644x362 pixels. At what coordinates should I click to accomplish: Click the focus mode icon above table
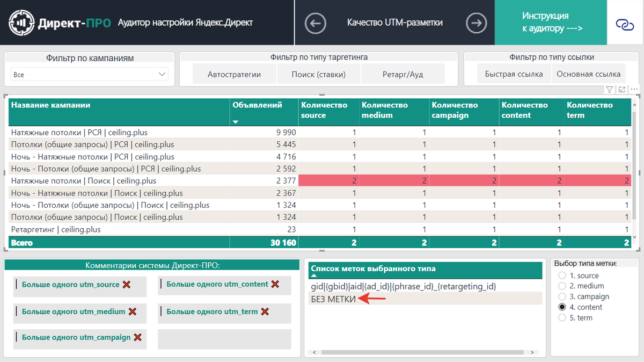click(623, 89)
